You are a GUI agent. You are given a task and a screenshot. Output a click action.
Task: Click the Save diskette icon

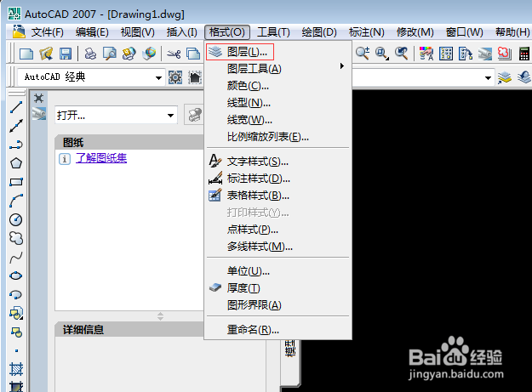66,54
